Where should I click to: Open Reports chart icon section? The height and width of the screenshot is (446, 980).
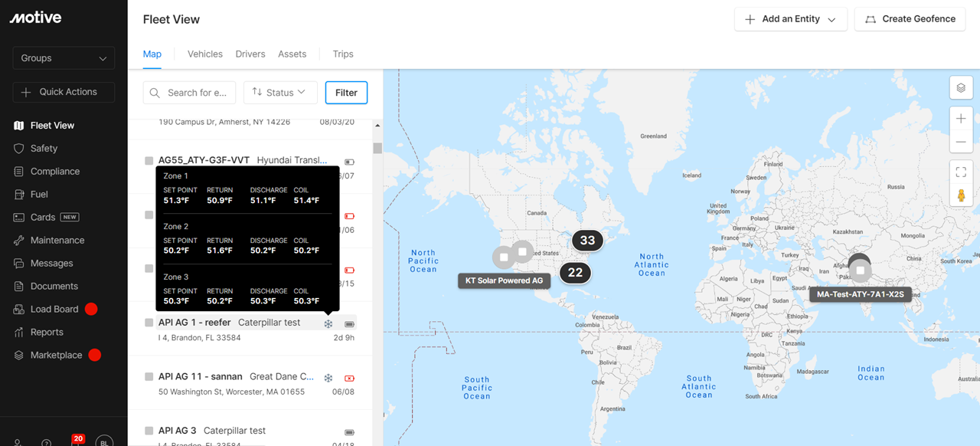coord(19,332)
